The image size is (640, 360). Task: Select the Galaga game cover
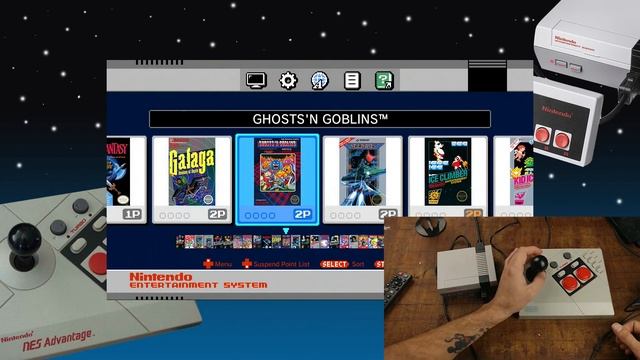point(192,171)
